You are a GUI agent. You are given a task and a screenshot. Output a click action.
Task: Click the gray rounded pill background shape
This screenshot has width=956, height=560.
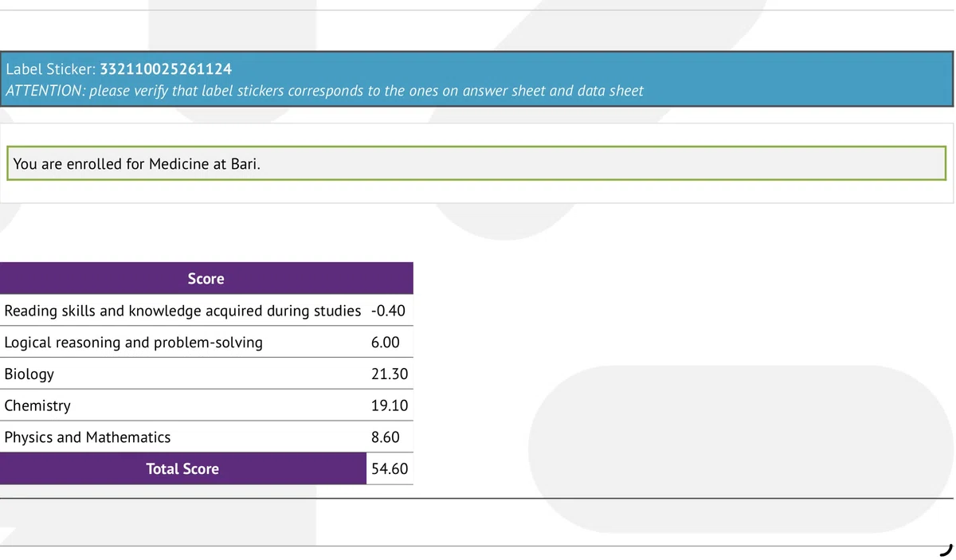pos(741,449)
